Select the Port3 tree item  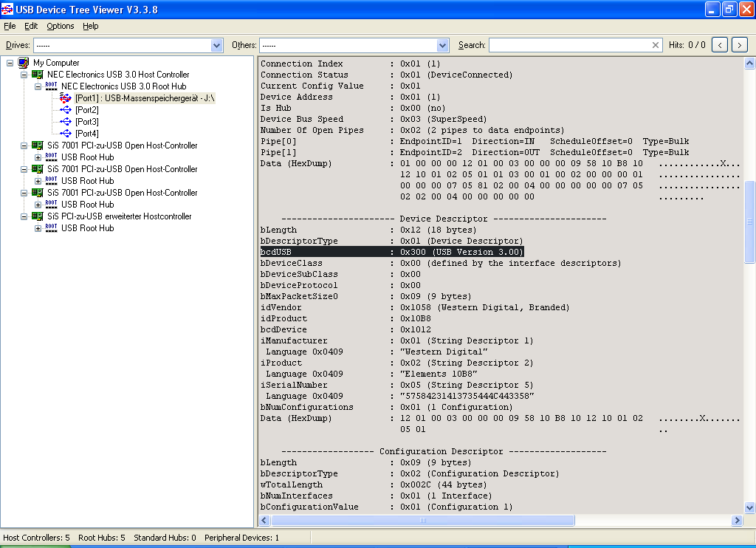pyautogui.click(x=87, y=122)
